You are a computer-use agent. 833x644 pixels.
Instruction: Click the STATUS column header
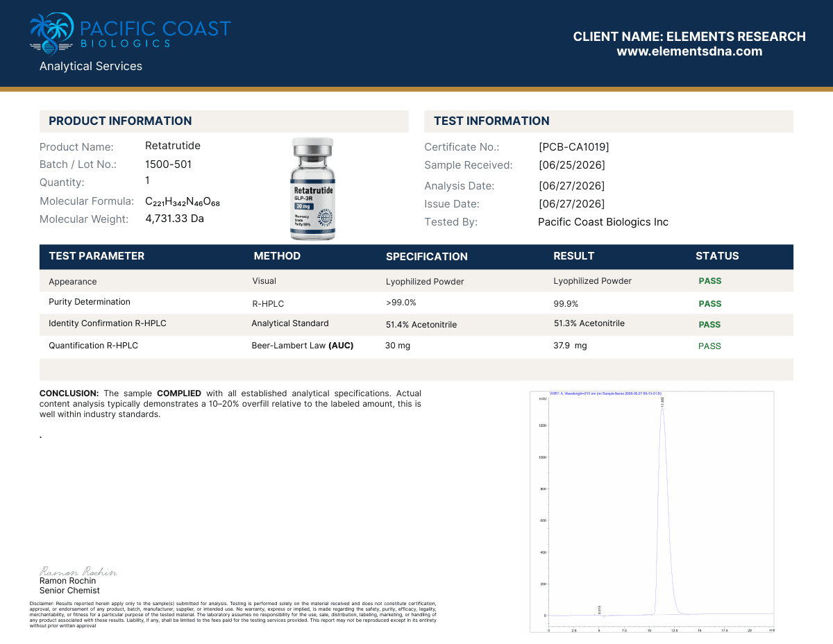pos(717,256)
